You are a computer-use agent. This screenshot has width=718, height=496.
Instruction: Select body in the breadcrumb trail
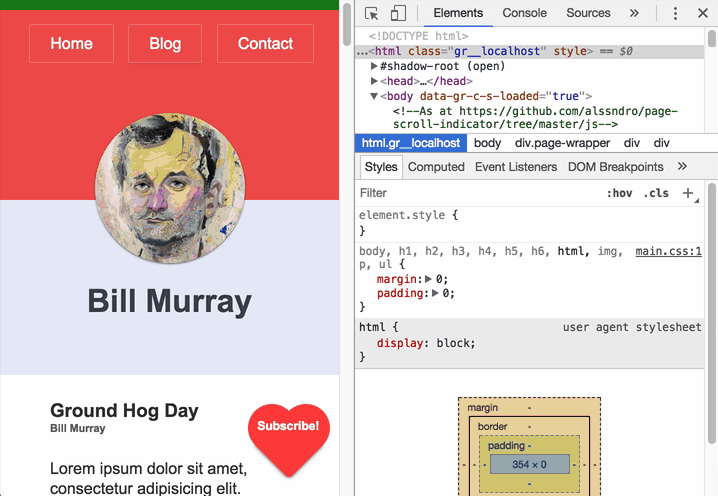pyautogui.click(x=487, y=143)
